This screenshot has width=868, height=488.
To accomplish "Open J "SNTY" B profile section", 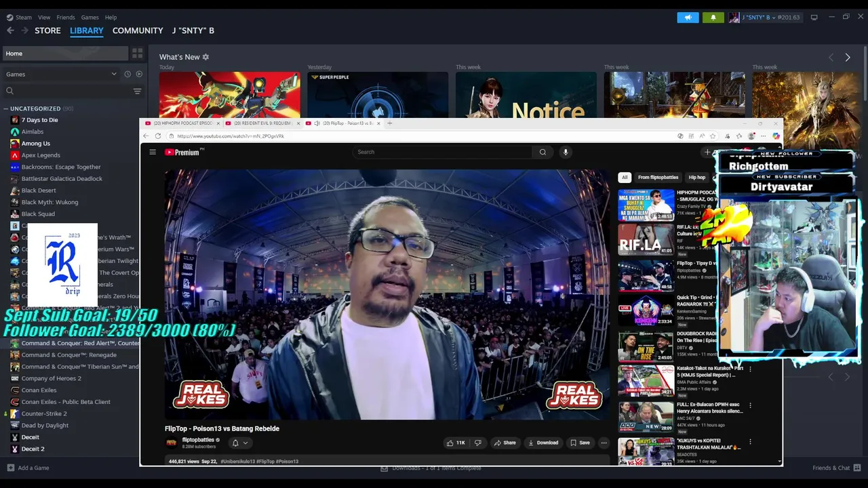I will click(193, 30).
